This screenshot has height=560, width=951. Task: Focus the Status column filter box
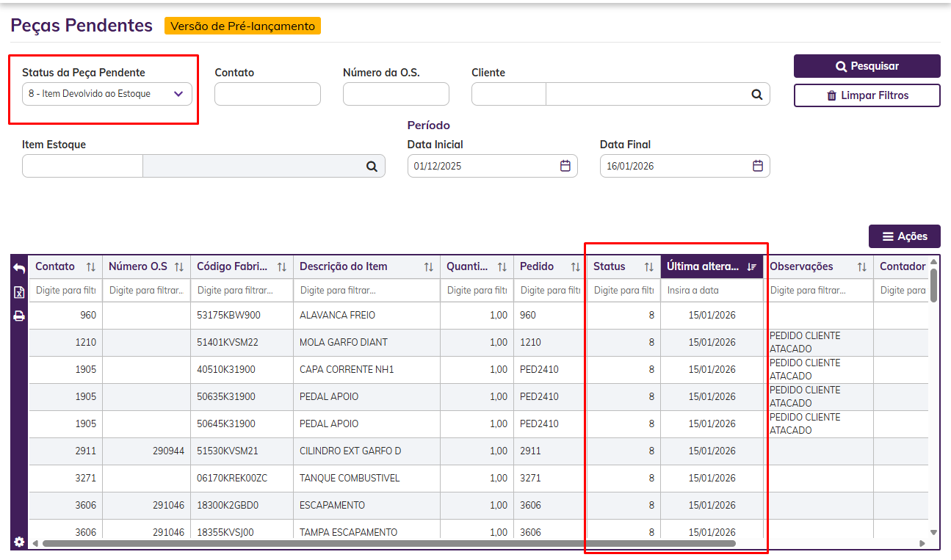(x=623, y=291)
